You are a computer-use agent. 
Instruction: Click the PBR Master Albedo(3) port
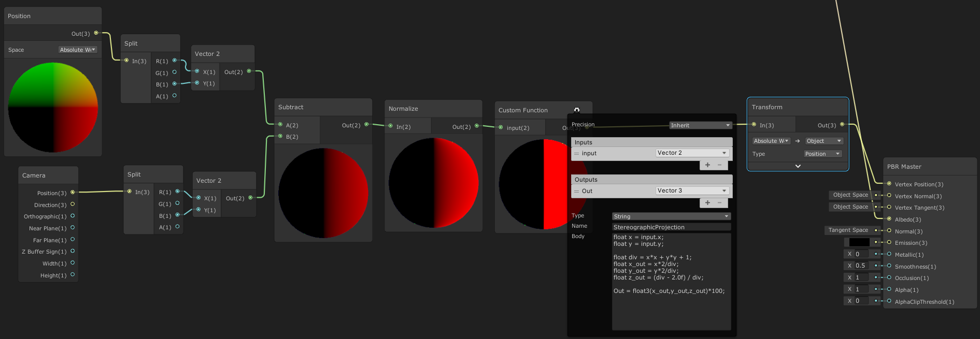tap(889, 219)
